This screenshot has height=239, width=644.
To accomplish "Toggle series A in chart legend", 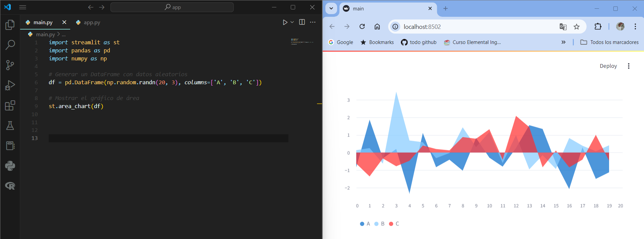I will (x=365, y=224).
